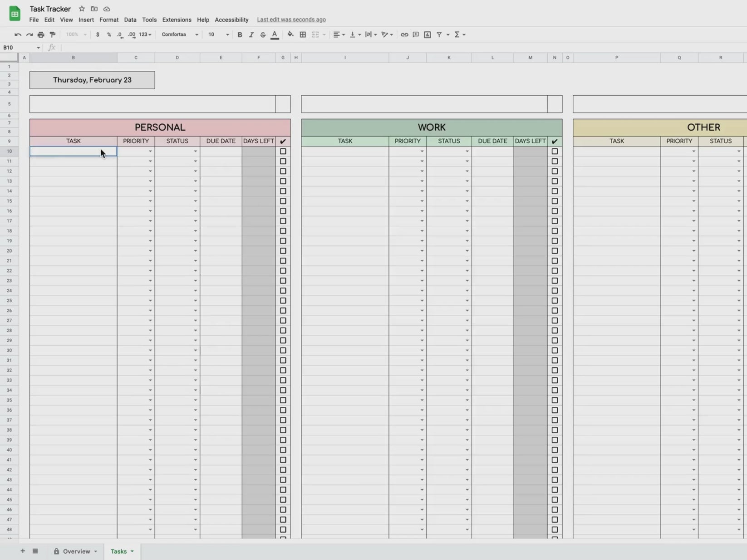Screen dimensions: 747x560
Task: Create a filter
Action: coord(439,34)
